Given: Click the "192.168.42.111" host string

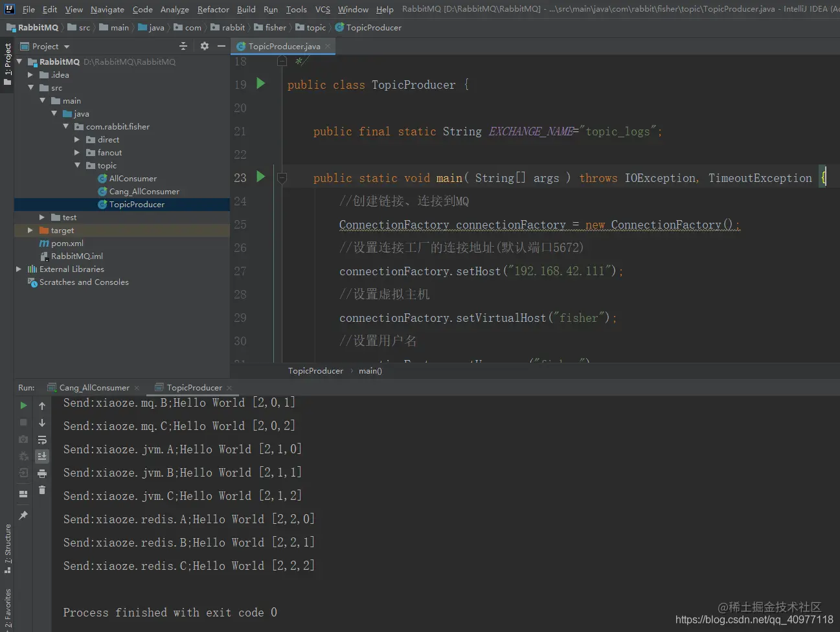Looking at the screenshot, I should [560, 271].
